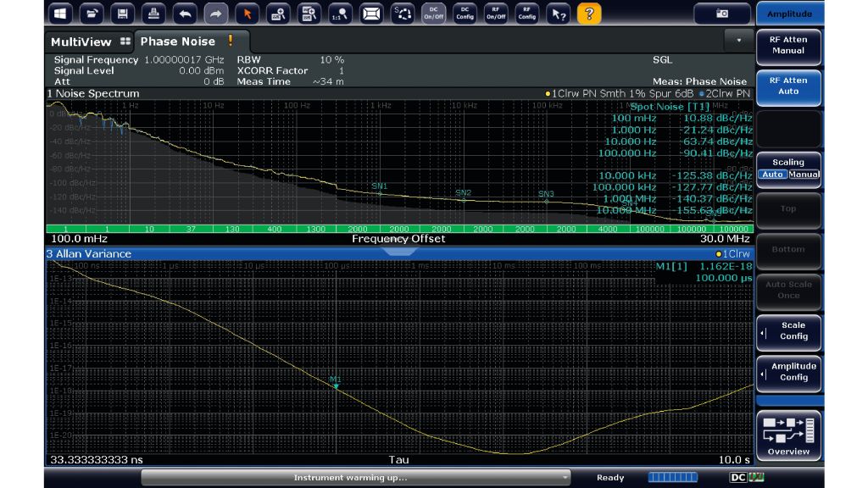Save using the floppy disk icon
Viewport: 868px width, 488px height.
point(124,14)
